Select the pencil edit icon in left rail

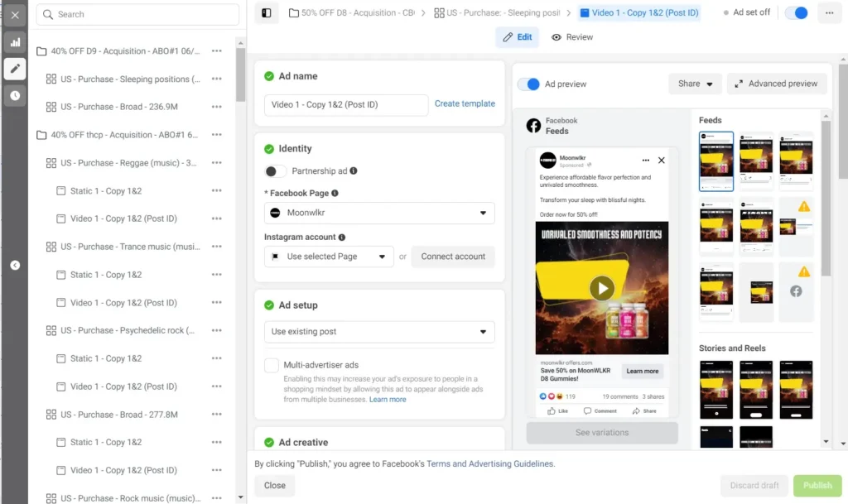[15, 69]
